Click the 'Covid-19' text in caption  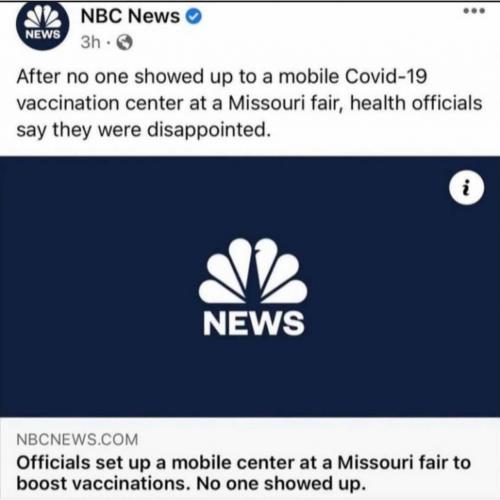[x=386, y=76]
